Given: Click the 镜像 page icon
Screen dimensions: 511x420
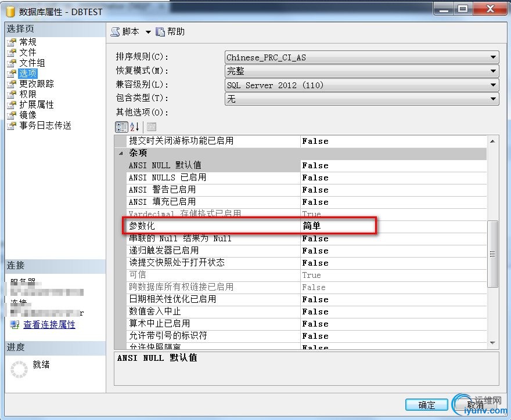Looking at the screenshot, I should click(12, 115).
